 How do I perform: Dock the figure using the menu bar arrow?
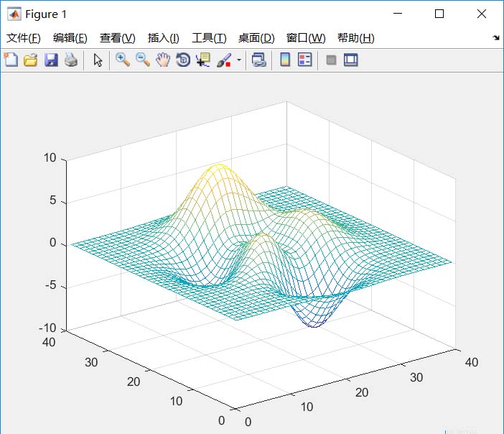coord(496,38)
